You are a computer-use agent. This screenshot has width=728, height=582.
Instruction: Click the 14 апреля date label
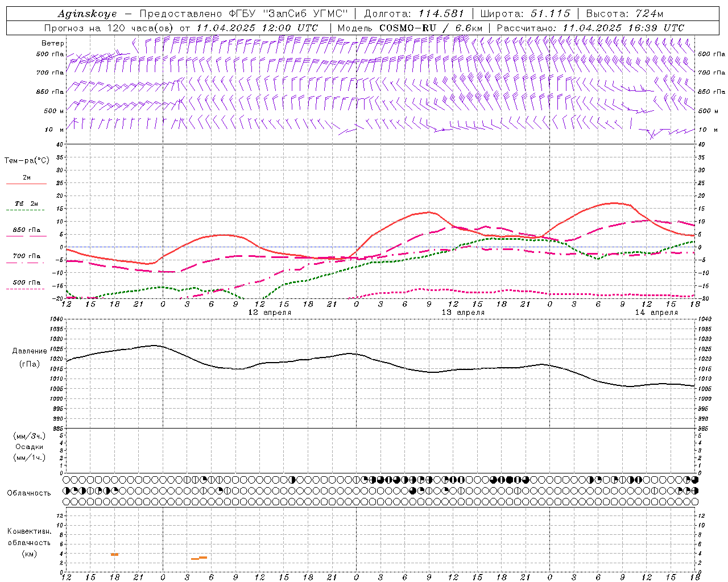click(656, 313)
